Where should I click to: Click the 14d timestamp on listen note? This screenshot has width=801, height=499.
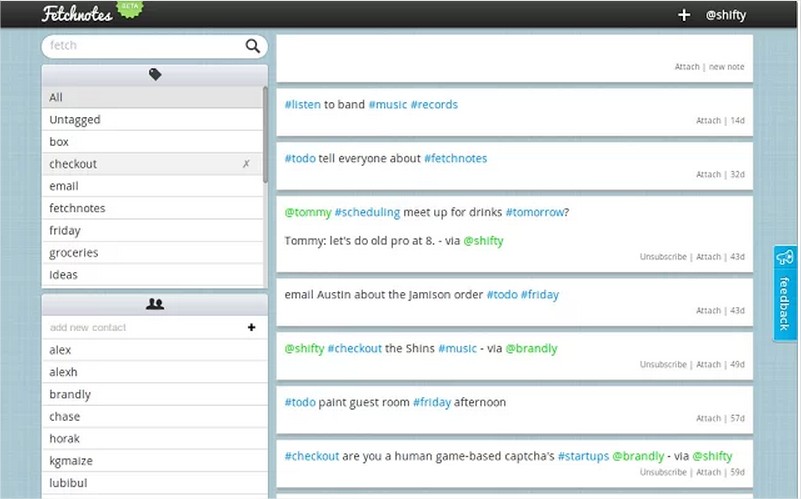click(x=737, y=121)
